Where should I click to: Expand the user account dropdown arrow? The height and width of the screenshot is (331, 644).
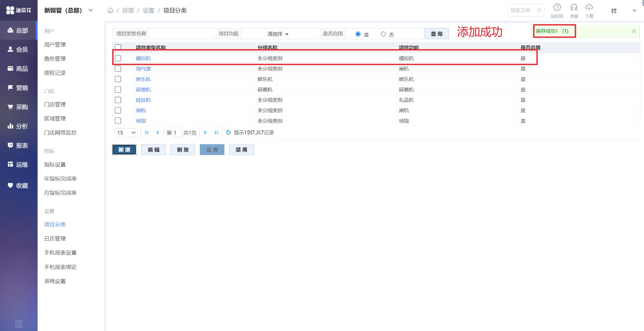(x=634, y=11)
